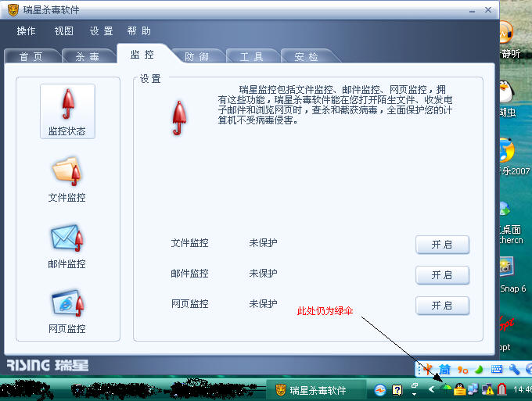
Task: Click 未保护 status beside 文件监控
Action: [x=264, y=242]
